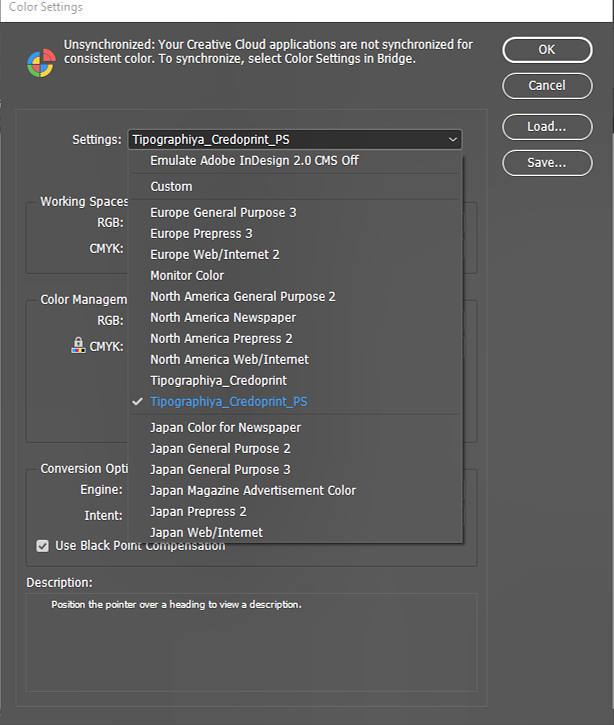This screenshot has height=725, width=614.
Task: Select North America General Purpose 2
Action: tap(295, 296)
